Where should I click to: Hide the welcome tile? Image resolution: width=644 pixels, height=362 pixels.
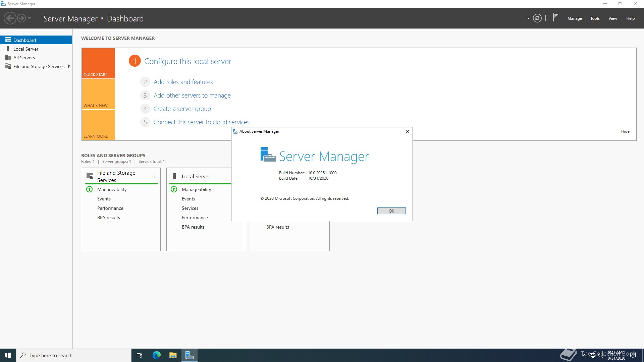click(625, 131)
